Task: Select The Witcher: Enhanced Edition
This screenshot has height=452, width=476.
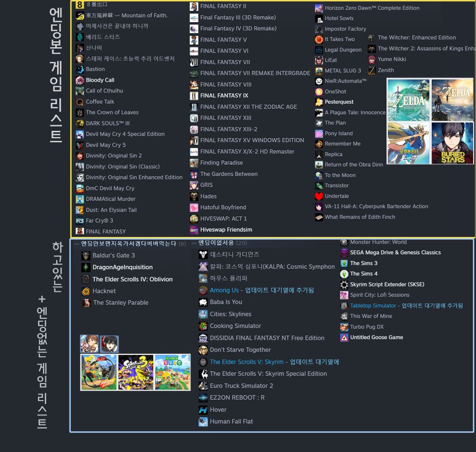Action: [417, 38]
